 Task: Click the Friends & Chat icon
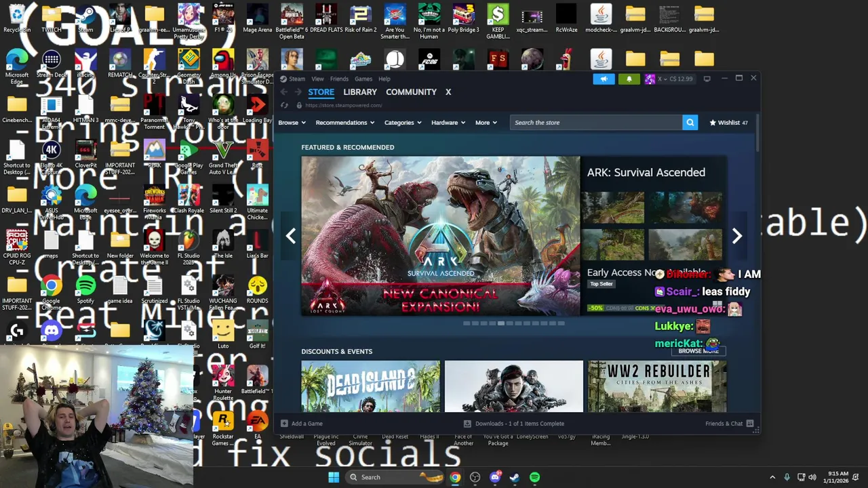coord(750,424)
